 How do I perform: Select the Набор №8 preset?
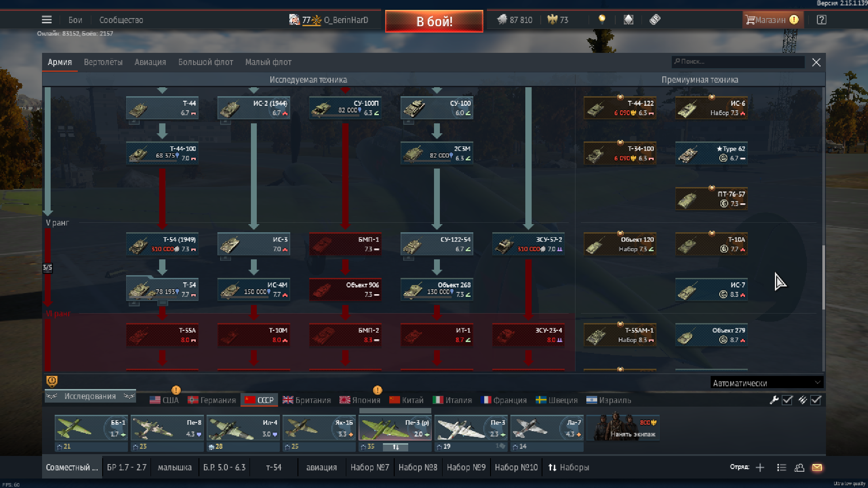[x=418, y=468]
